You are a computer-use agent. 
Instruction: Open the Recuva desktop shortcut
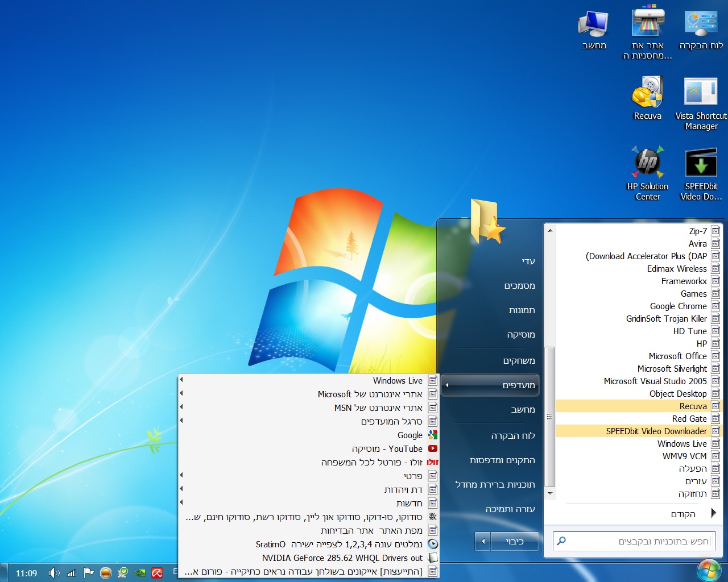pos(648,98)
